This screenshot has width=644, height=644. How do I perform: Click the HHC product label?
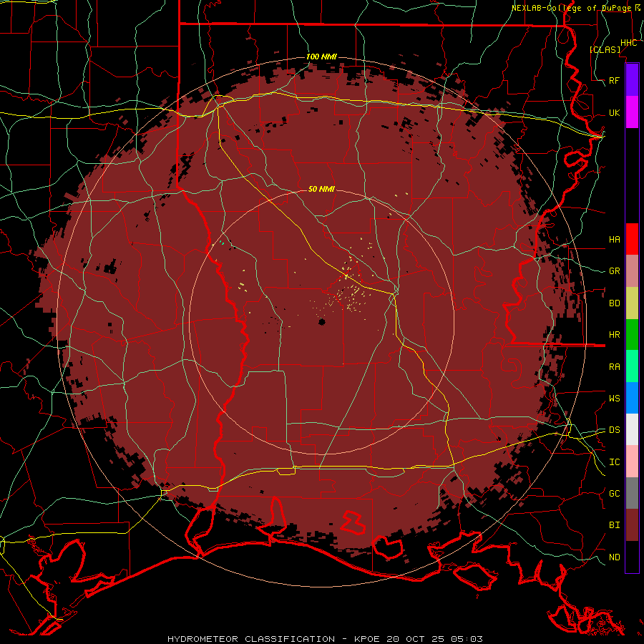pos(629,43)
